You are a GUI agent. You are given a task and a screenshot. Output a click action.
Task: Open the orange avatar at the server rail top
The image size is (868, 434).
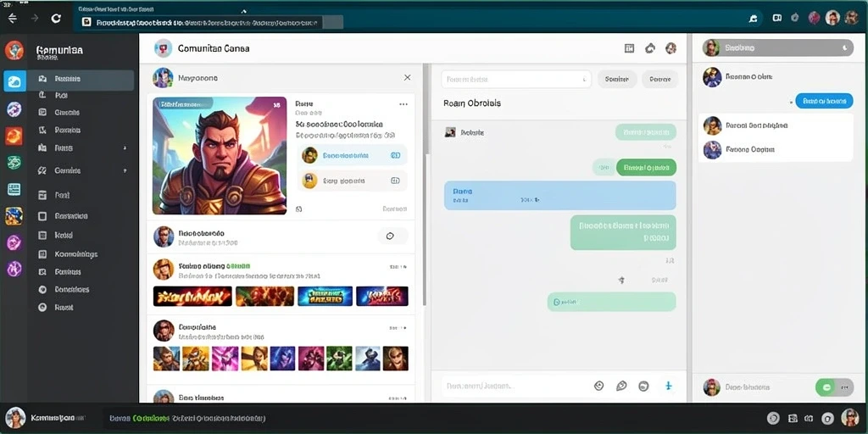(x=14, y=50)
